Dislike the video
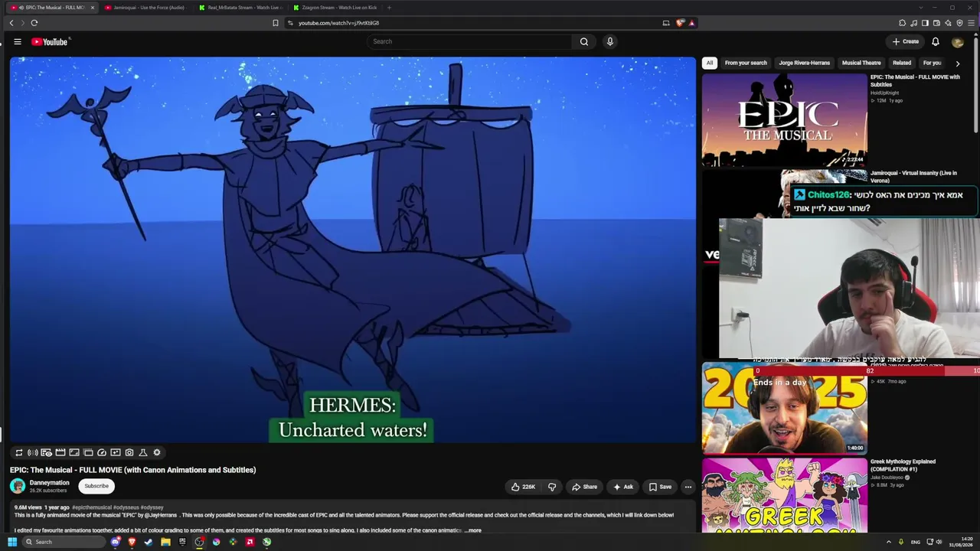The image size is (980, 551). (552, 487)
